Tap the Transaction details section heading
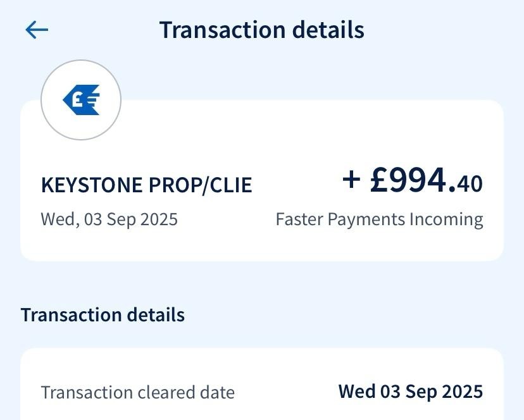Screen dimensions: 524x420 [x=103, y=315]
